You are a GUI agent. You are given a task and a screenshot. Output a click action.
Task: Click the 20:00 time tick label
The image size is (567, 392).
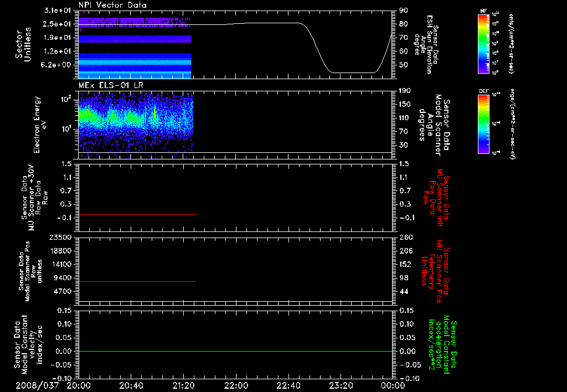pos(79,386)
